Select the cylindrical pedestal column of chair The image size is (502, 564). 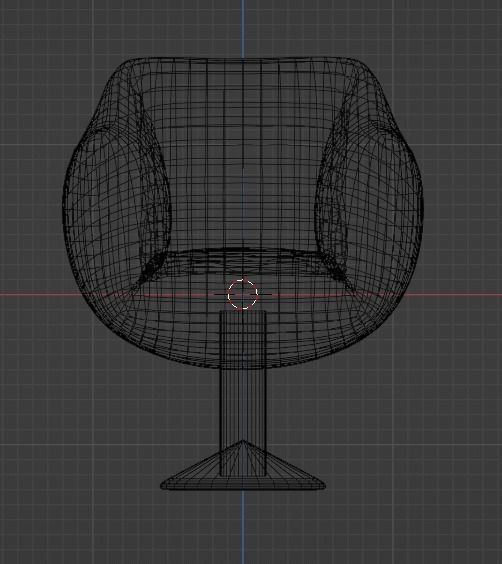243,393
